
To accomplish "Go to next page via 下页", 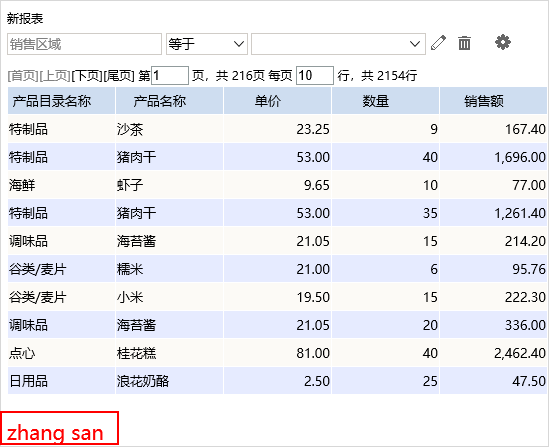I will 87,76.
